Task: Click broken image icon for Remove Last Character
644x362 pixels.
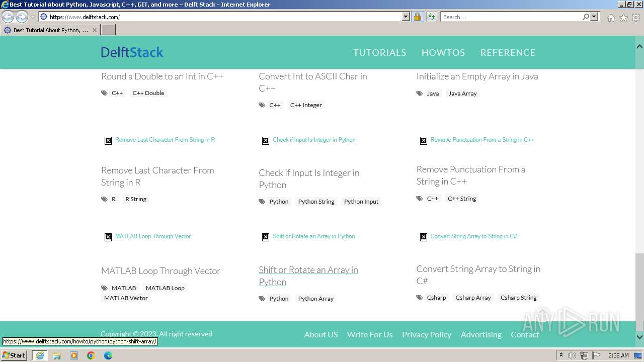Action: click(x=108, y=140)
